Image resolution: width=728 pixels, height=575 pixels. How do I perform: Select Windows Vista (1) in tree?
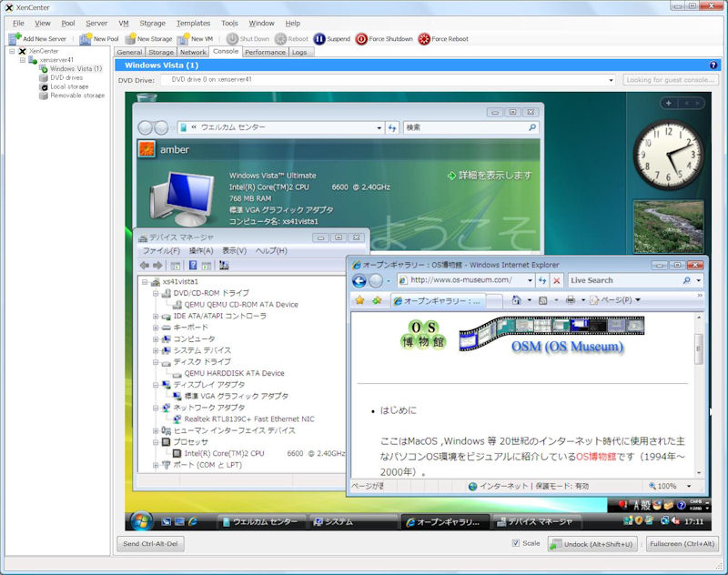point(76,68)
